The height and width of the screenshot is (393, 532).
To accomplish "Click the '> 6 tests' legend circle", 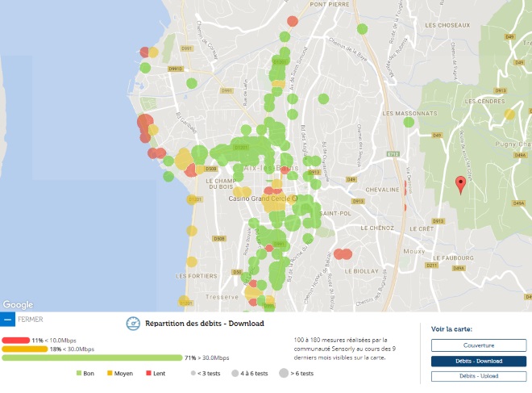I will click(284, 374).
